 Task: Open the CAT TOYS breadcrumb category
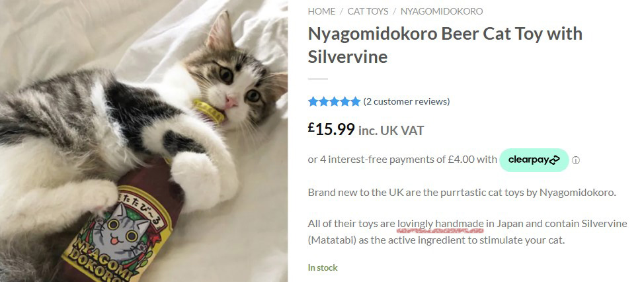click(x=366, y=11)
